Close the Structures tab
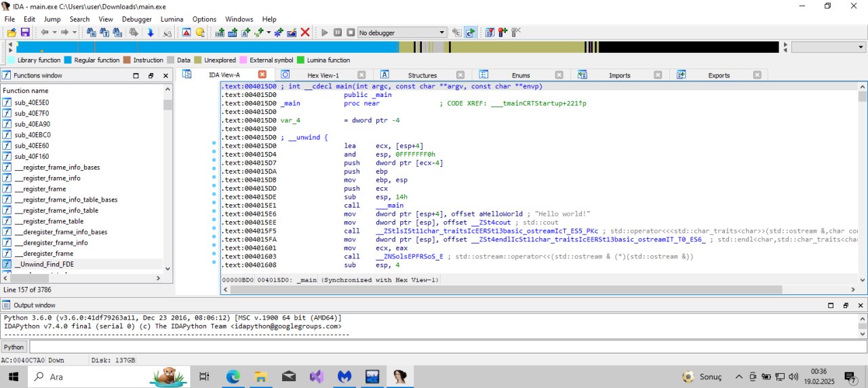 tap(460, 75)
